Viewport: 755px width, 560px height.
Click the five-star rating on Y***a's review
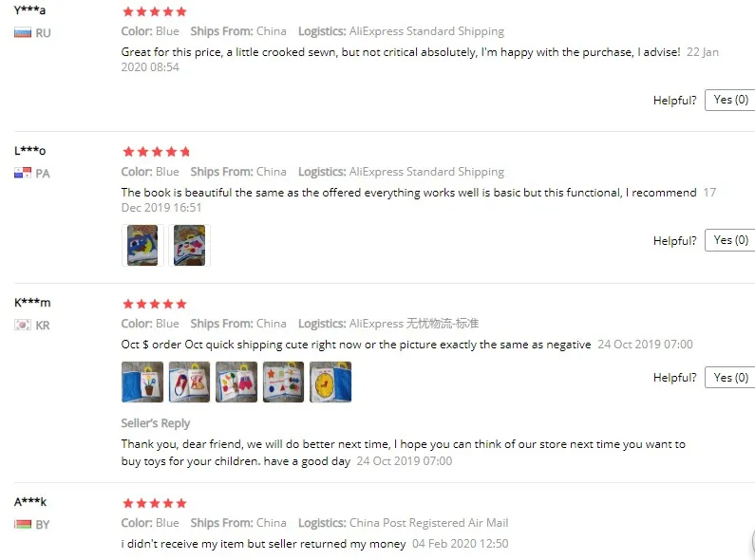tap(155, 11)
